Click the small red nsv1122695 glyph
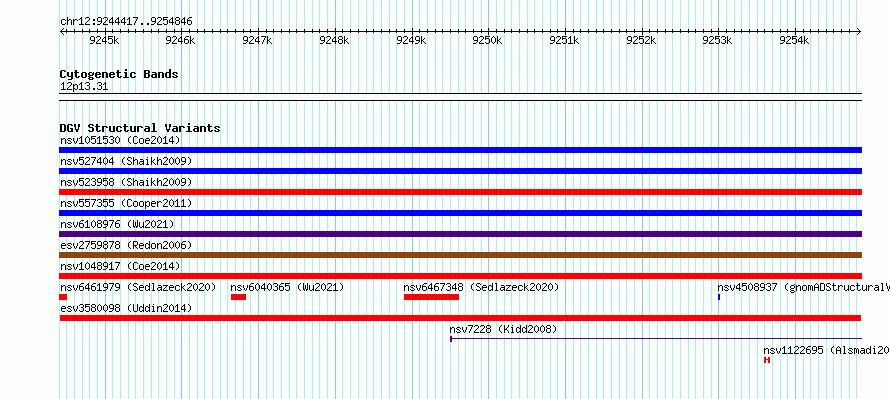 point(767,360)
